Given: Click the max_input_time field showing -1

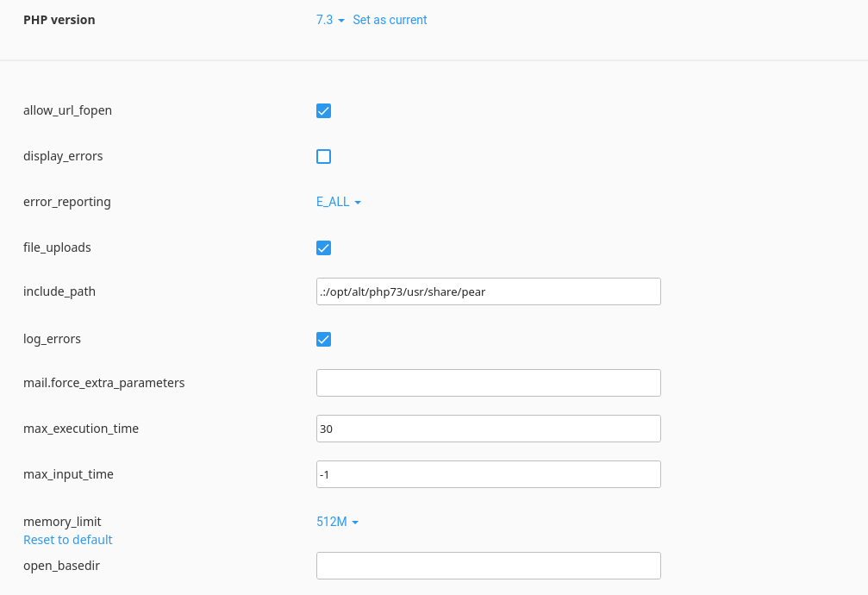Looking at the screenshot, I should pos(488,474).
